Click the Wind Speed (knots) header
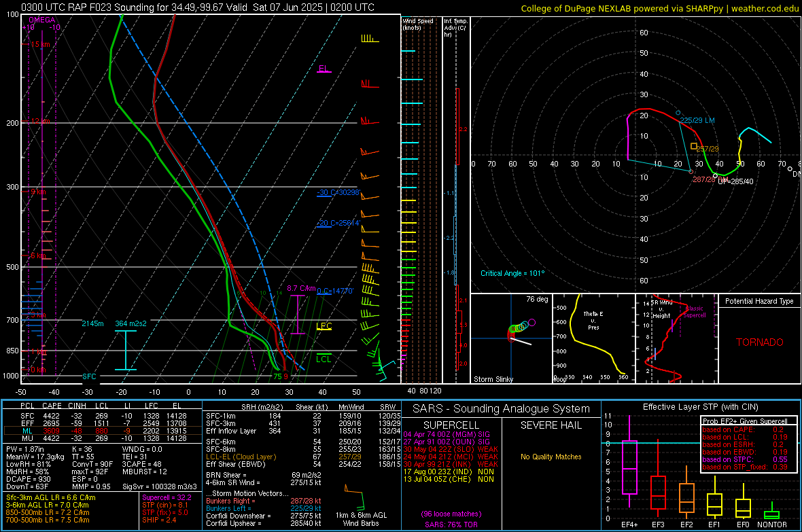Viewport: 802px width, 532px height. tap(418, 24)
